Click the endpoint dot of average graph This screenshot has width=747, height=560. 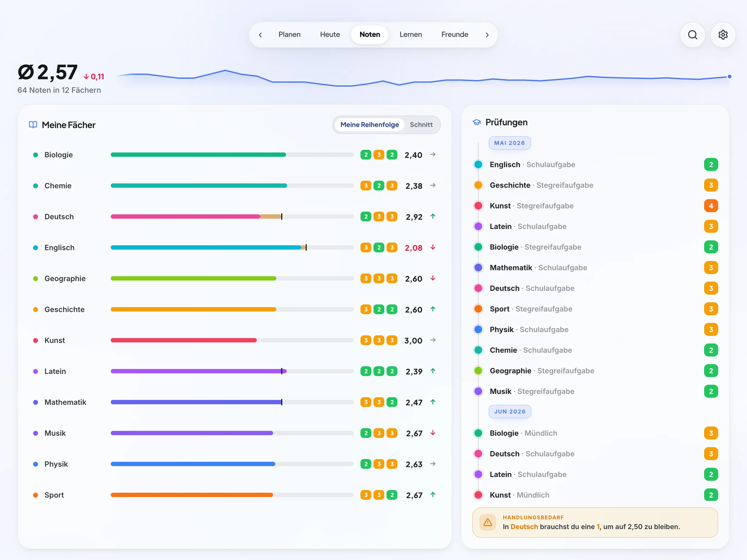pos(729,77)
